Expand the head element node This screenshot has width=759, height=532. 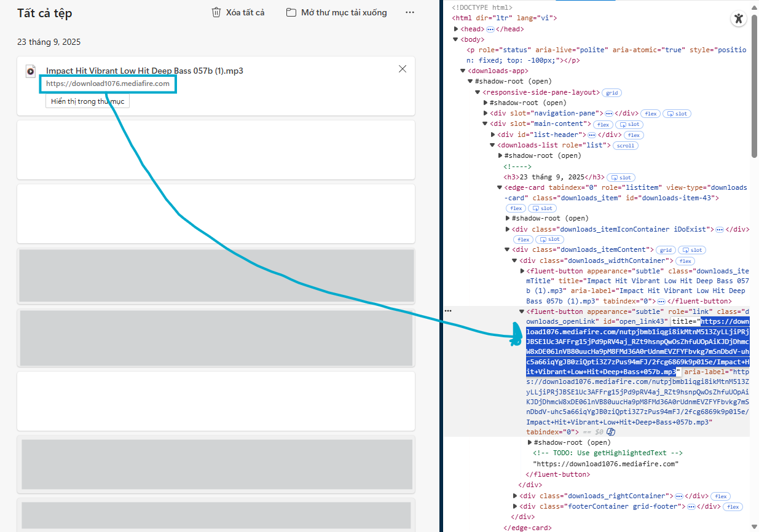click(x=456, y=29)
